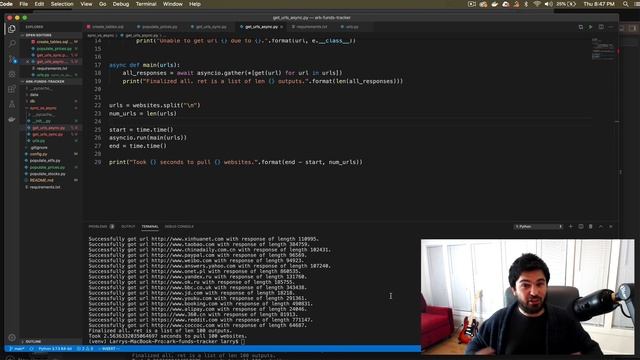The width and height of the screenshot is (640, 360).
Task: Open README.md in the file tree
Action: 41,180
